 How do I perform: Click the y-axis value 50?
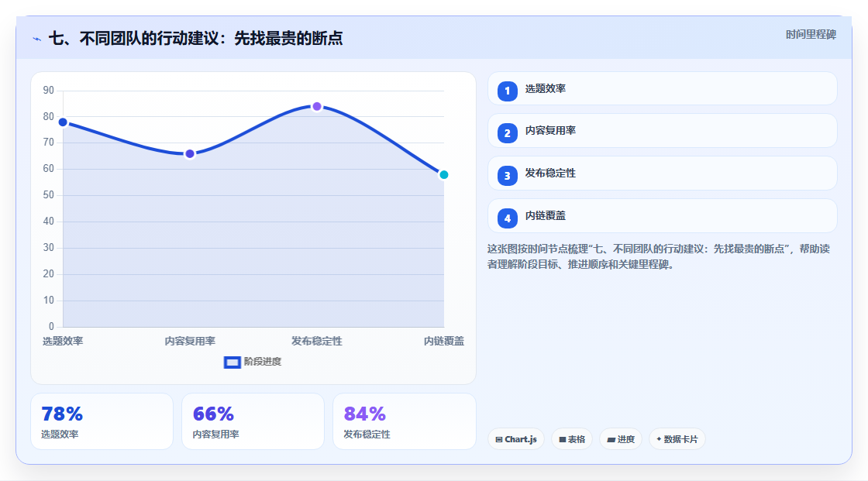49,195
